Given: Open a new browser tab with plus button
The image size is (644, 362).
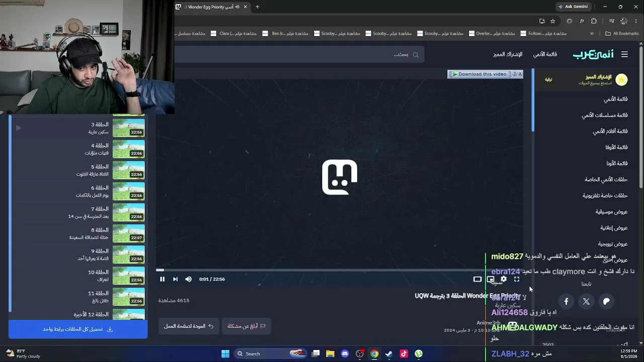Looking at the screenshot, I should coord(257,7).
